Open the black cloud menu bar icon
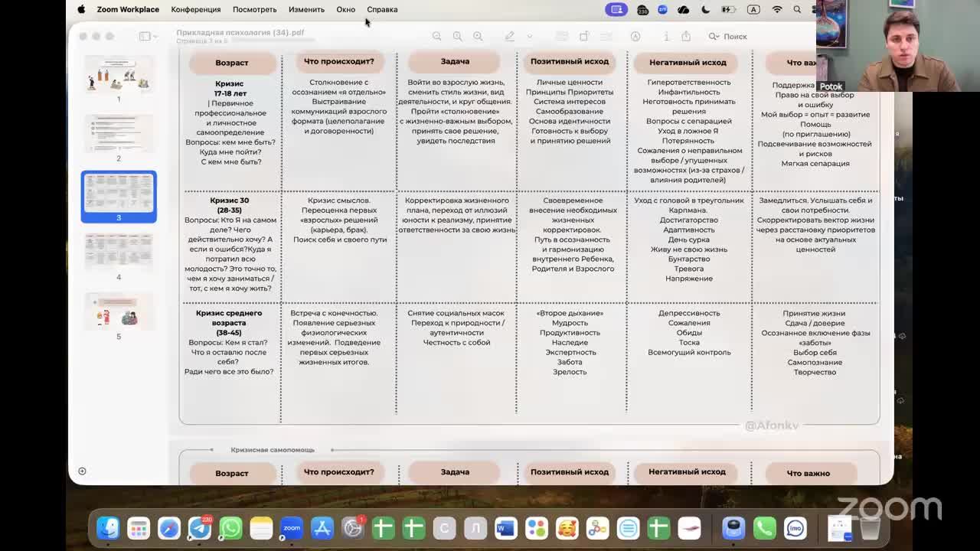 (684, 9)
